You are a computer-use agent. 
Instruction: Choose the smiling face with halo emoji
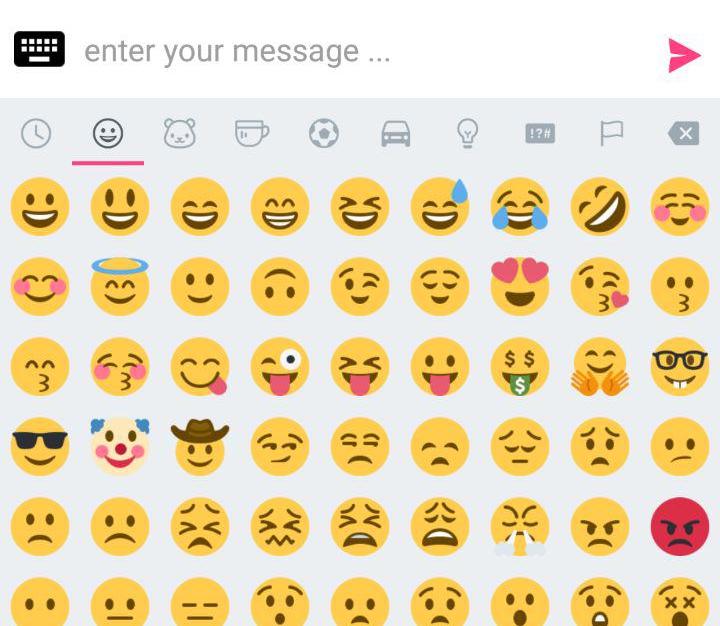click(120, 287)
